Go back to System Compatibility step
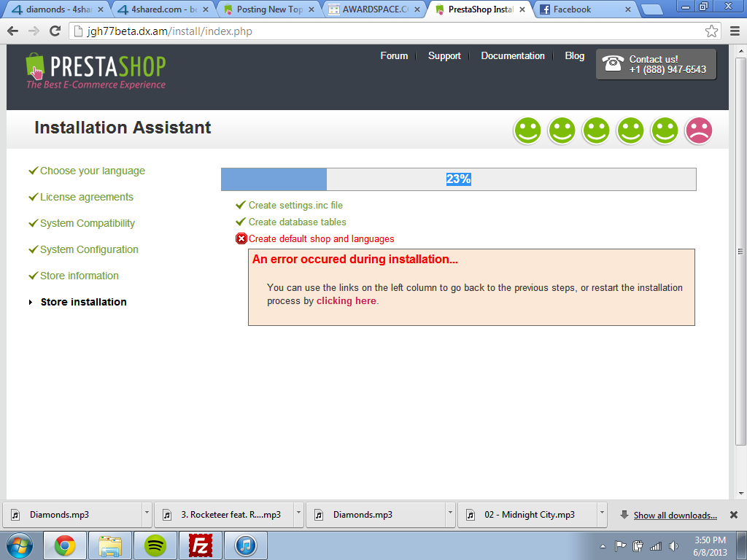747x560 pixels. click(88, 223)
